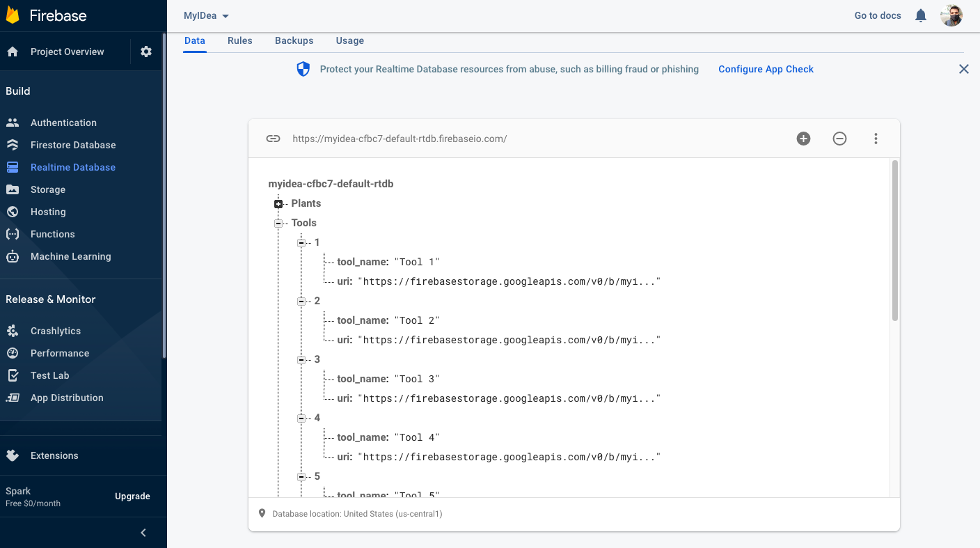Collapse the sidebar navigation chevron
The width and height of the screenshot is (980, 548).
pyautogui.click(x=143, y=533)
